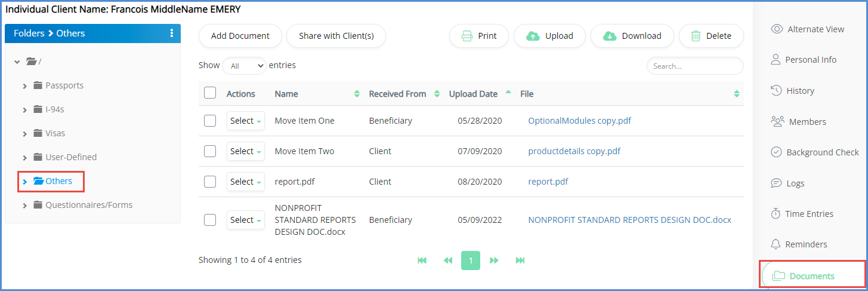Open the Personal Info section
The image size is (868, 291).
pos(810,60)
